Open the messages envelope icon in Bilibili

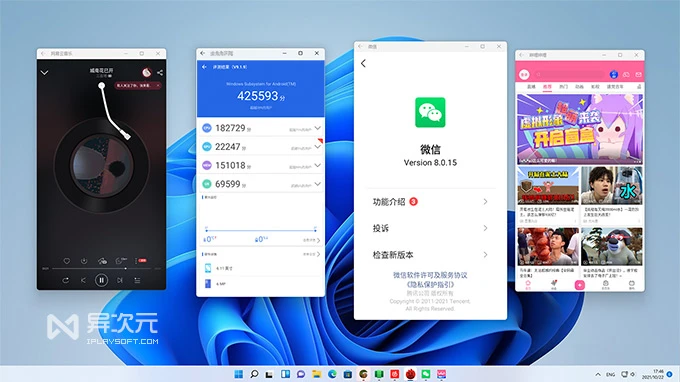tap(638, 75)
